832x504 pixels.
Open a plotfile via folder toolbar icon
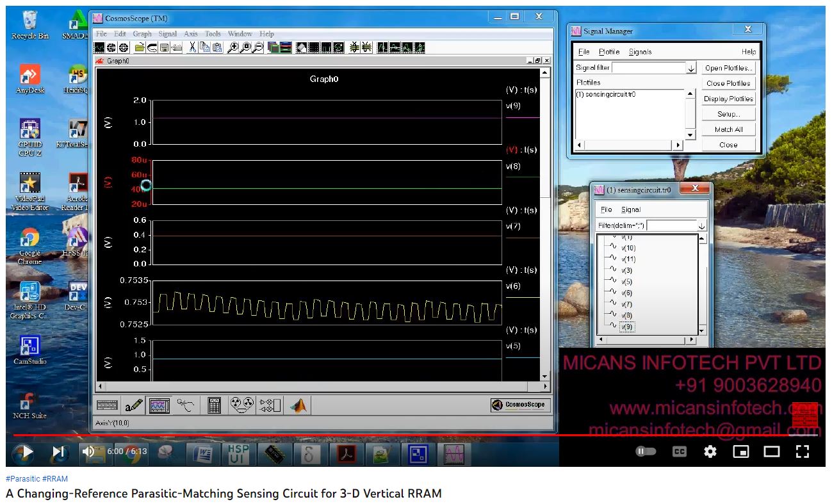point(140,47)
